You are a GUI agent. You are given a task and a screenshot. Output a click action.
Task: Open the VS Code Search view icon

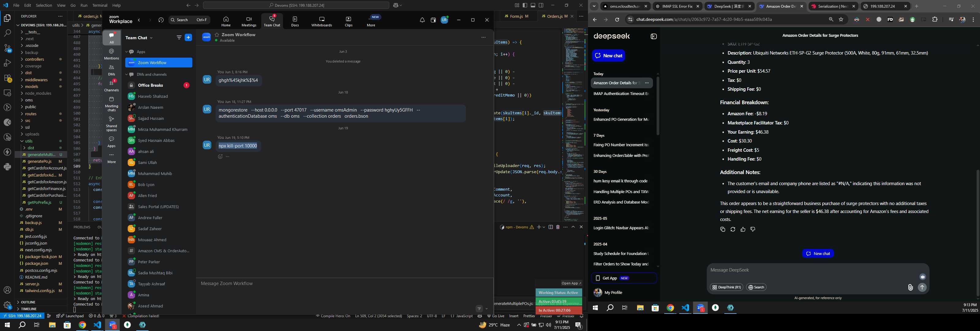7,33
